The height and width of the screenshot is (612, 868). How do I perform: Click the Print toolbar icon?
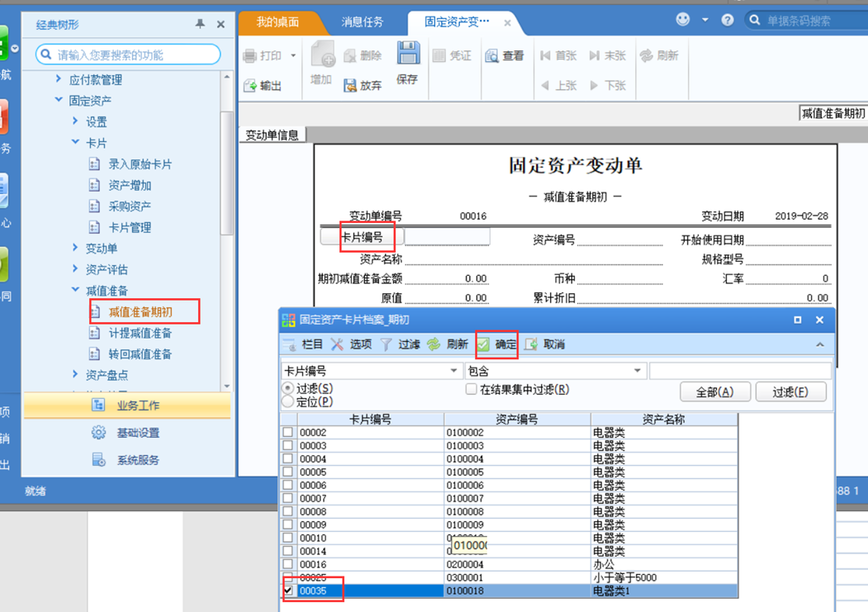[250, 55]
